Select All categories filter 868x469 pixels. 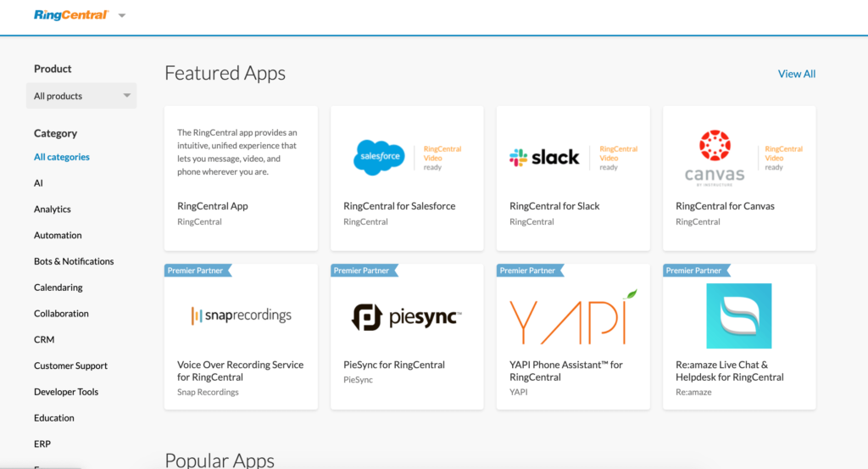click(x=62, y=157)
